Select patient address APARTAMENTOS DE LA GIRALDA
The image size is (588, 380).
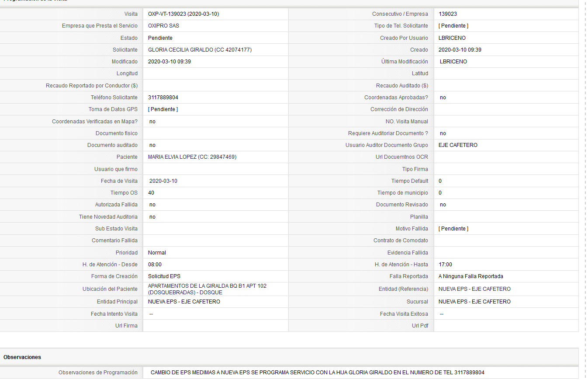click(207, 289)
